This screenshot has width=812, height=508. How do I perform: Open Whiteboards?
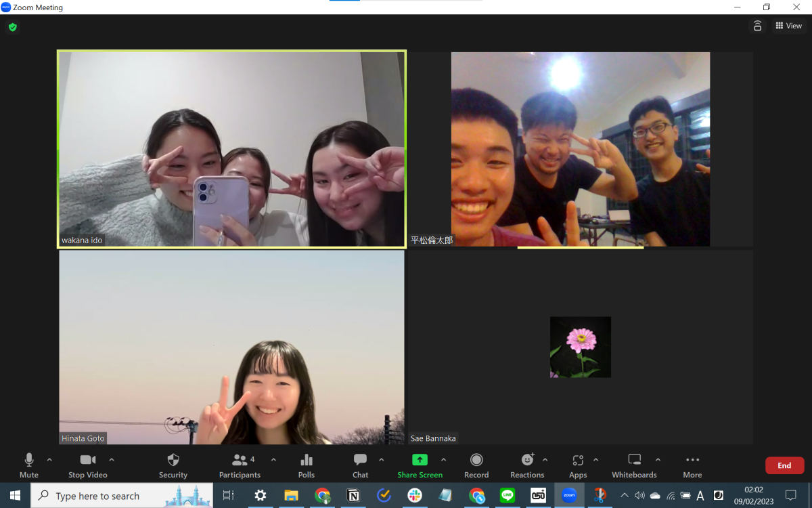coord(634,465)
